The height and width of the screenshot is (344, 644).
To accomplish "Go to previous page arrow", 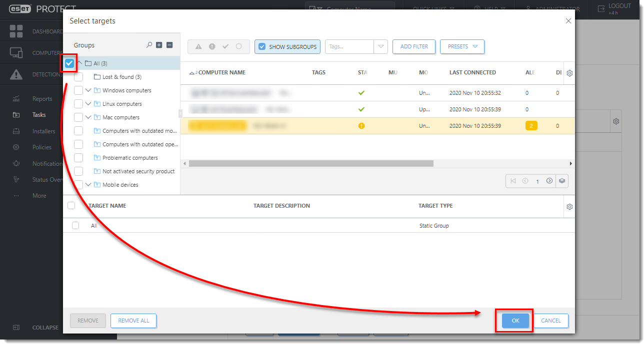I will coord(525,181).
